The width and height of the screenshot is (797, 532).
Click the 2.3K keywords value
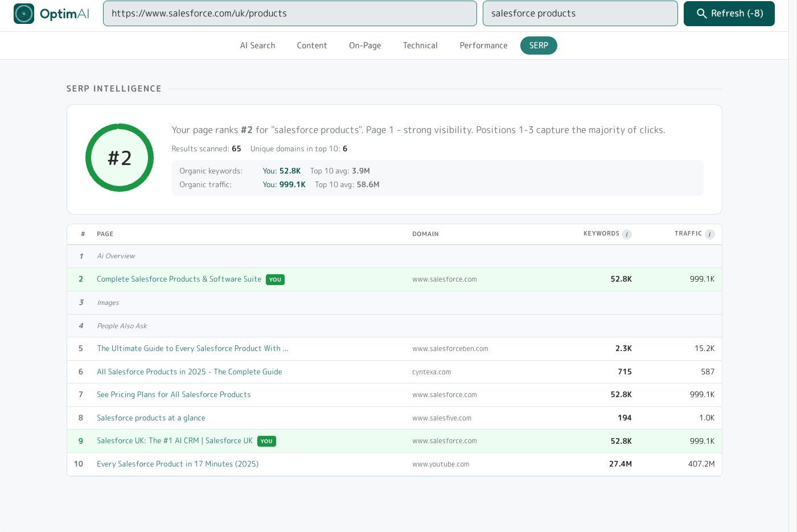[623, 349]
